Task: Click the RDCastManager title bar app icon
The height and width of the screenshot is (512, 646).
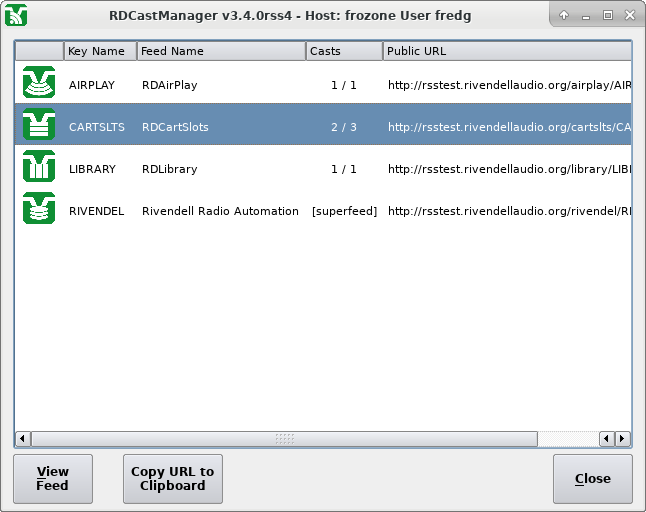Action: click(16, 15)
